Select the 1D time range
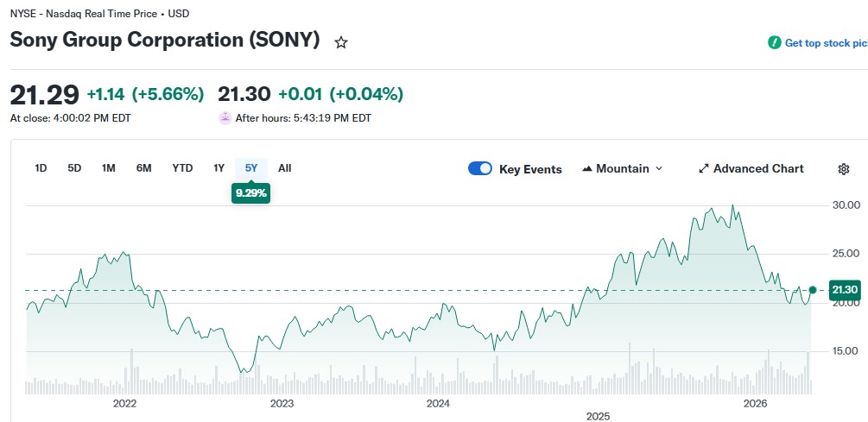 coord(41,168)
